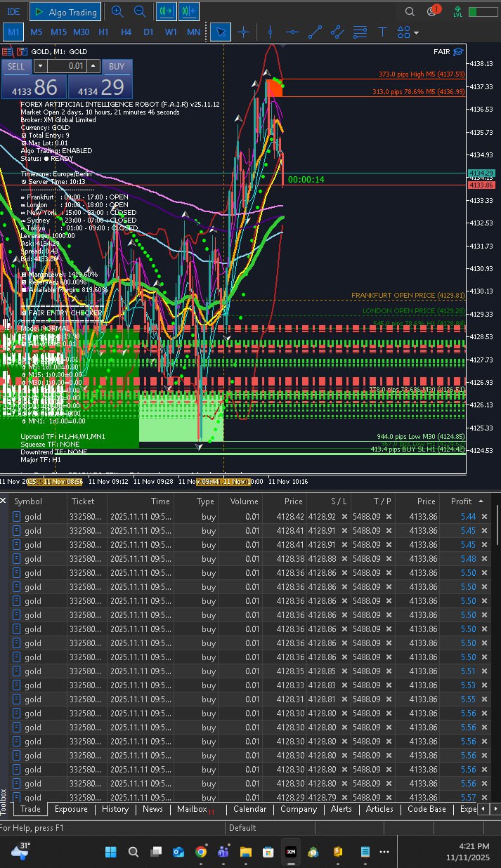The width and height of the screenshot is (501, 868).
Task: Select the trendline drawing tool
Action: [x=315, y=32]
